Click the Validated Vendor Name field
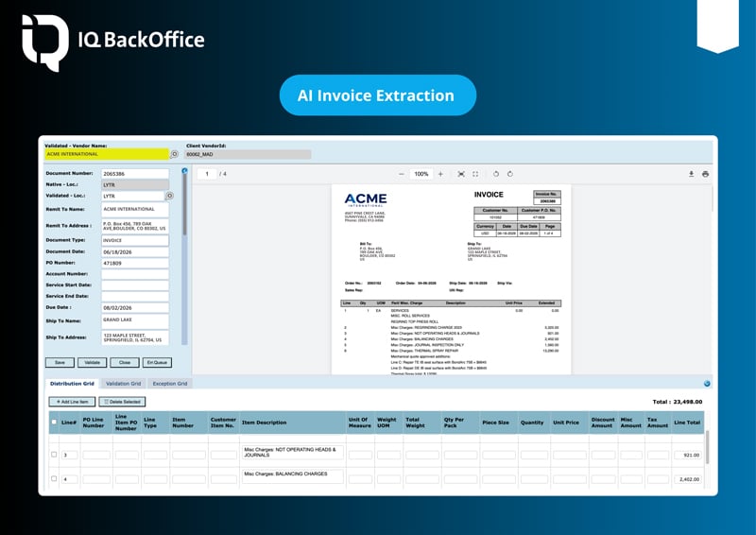This screenshot has width=756, height=535. (107, 154)
